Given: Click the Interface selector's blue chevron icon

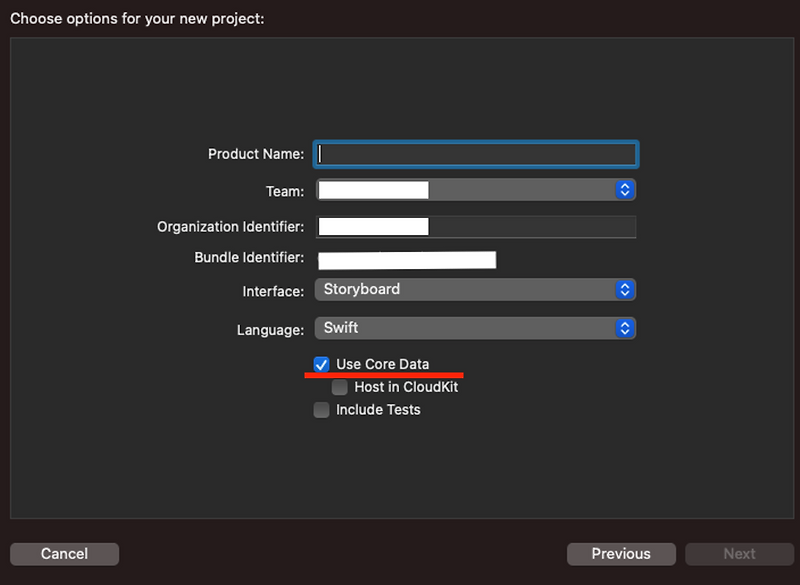Looking at the screenshot, I should (x=625, y=290).
